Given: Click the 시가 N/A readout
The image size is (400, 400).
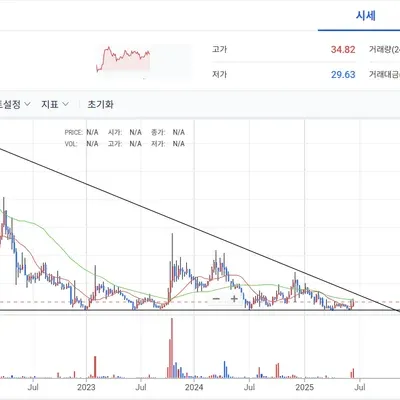Looking at the screenshot, I should pos(125,132).
